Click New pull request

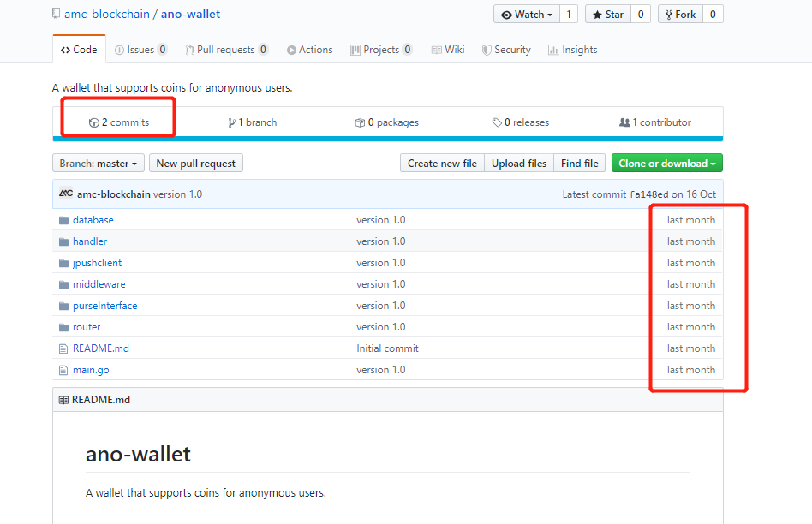[x=196, y=163]
